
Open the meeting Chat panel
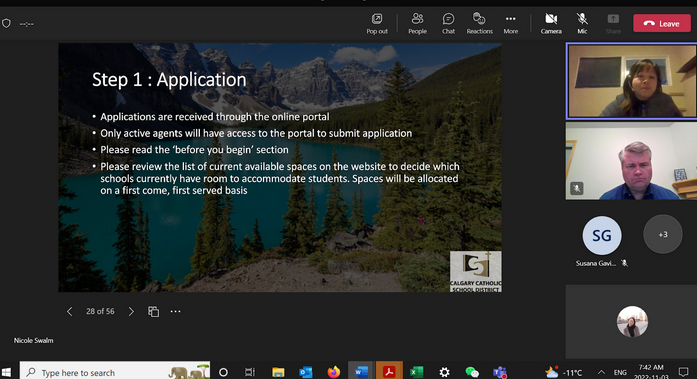448,24
